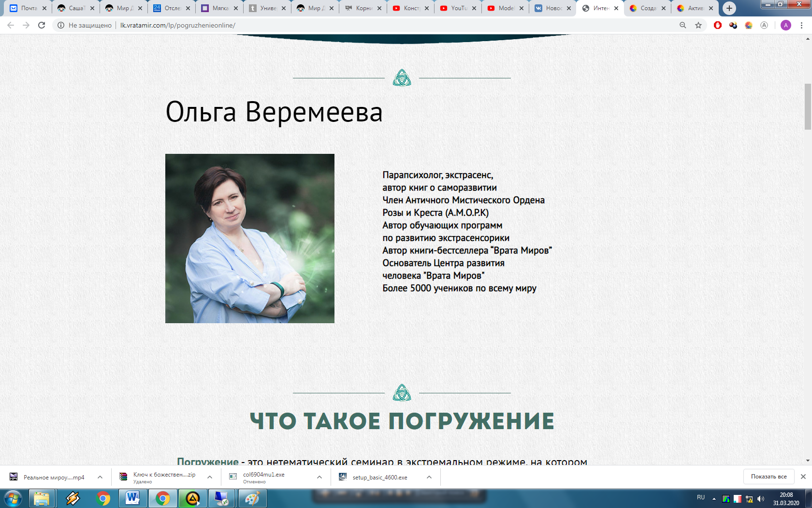Click the network warning tray icon
The height and width of the screenshot is (508, 812).
coord(749,499)
